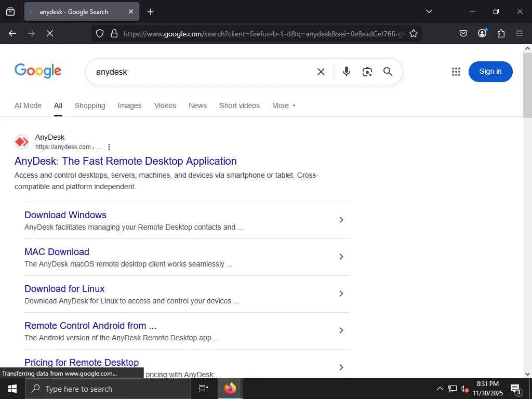532x399 pixels.
Task: Switch to AI Mode tab
Action: [x=28, y=105]
